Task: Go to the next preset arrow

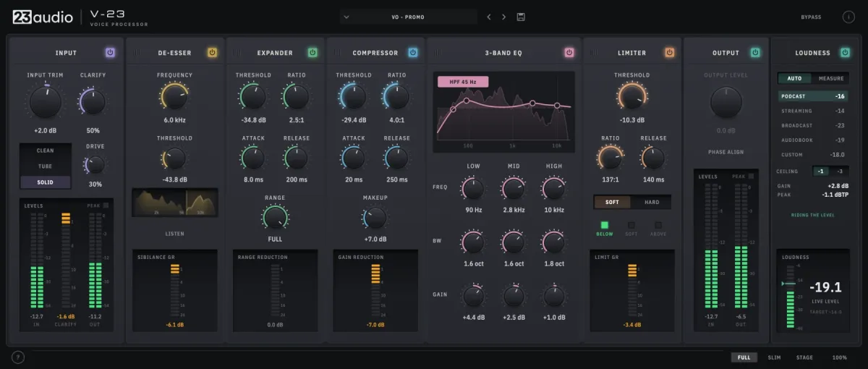Action: point(504,17)
